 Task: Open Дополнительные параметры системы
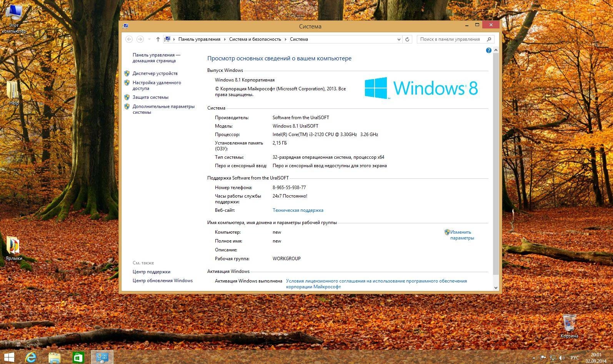[x=163, y=109]
